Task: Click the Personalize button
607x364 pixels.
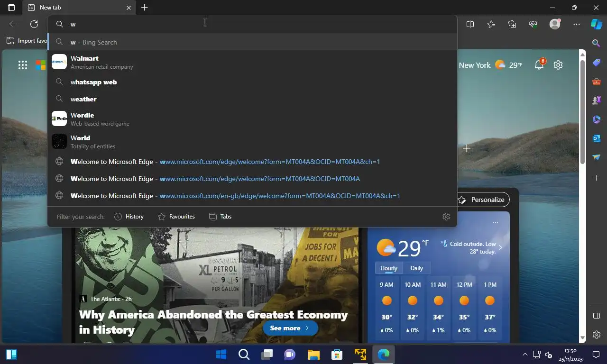Action: click(483, 200)
